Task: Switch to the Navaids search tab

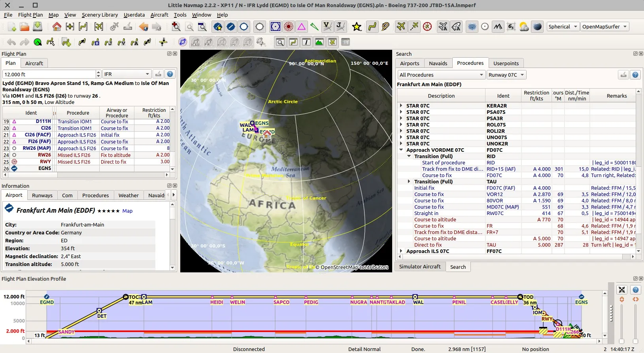Action: click(x=438, y=63)
